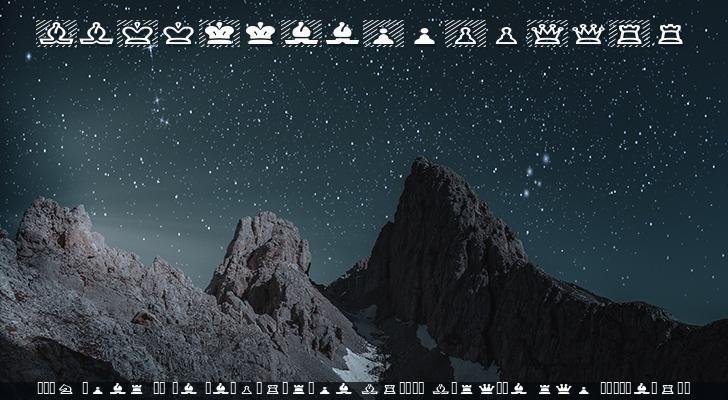Select the solid pawn on plain background
Image resolution: width=728 pixels, height=400 pixels.
coord(424,35)
